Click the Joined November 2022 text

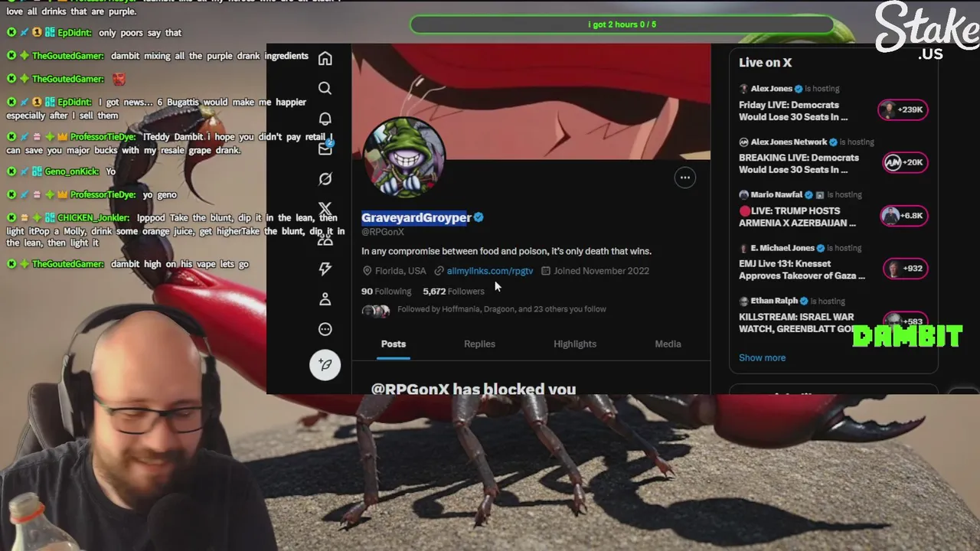point(602,271)
